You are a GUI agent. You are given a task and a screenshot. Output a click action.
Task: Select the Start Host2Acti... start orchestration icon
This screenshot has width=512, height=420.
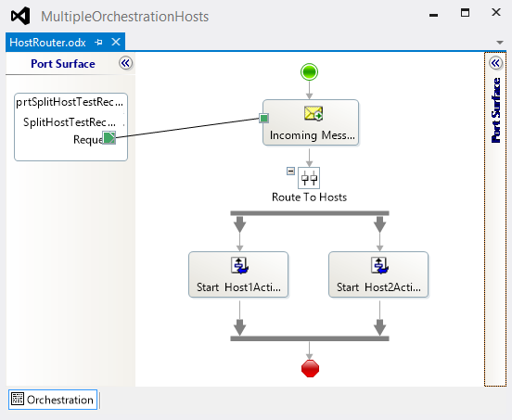tap(379, 265)
